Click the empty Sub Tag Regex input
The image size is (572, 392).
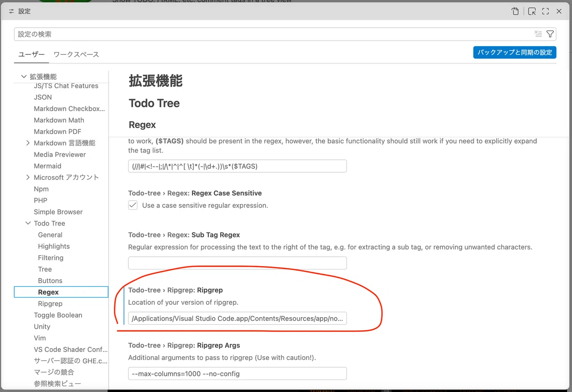click(237, 263)
